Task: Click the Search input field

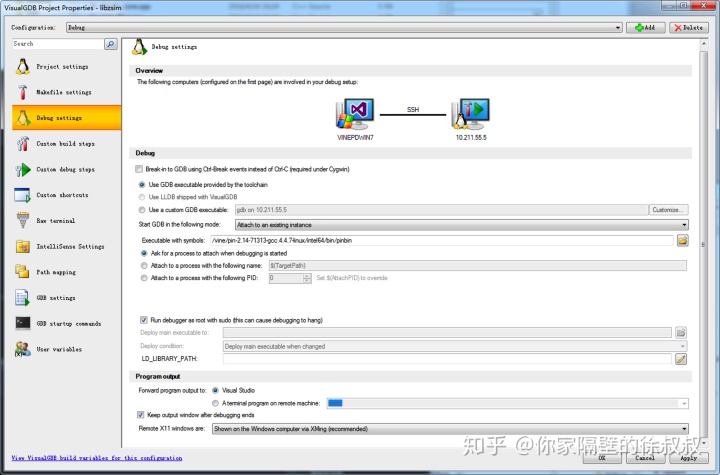Action: coord(58,44)
